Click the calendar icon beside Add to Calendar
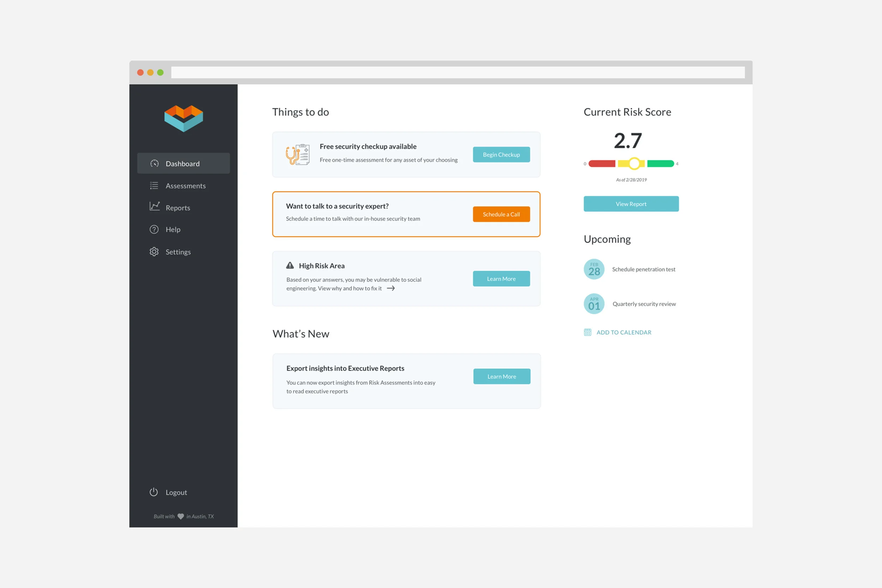The image size is (882, 588). click(588, 332)
